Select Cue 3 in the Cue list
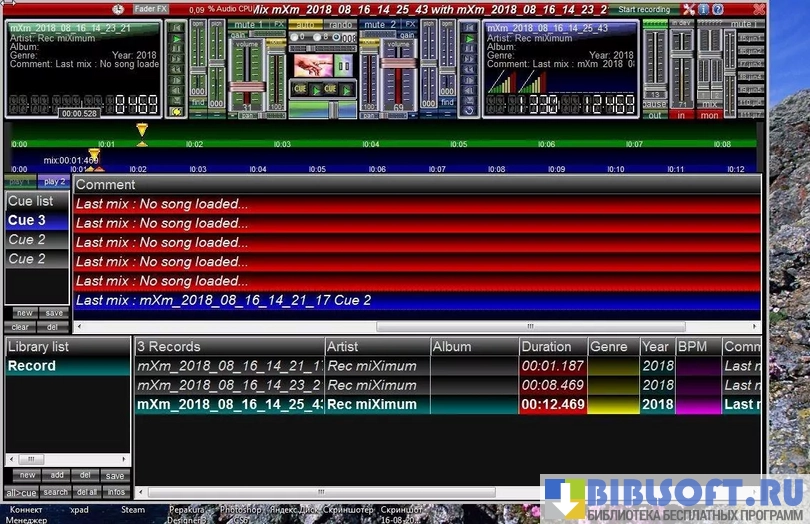Screen dimensions: 810x524 click(27, 220)
